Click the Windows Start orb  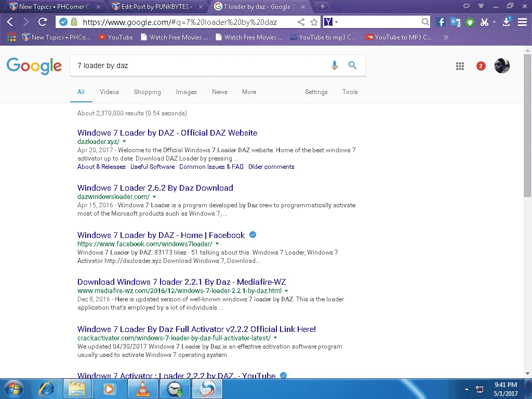pos(14,389)
